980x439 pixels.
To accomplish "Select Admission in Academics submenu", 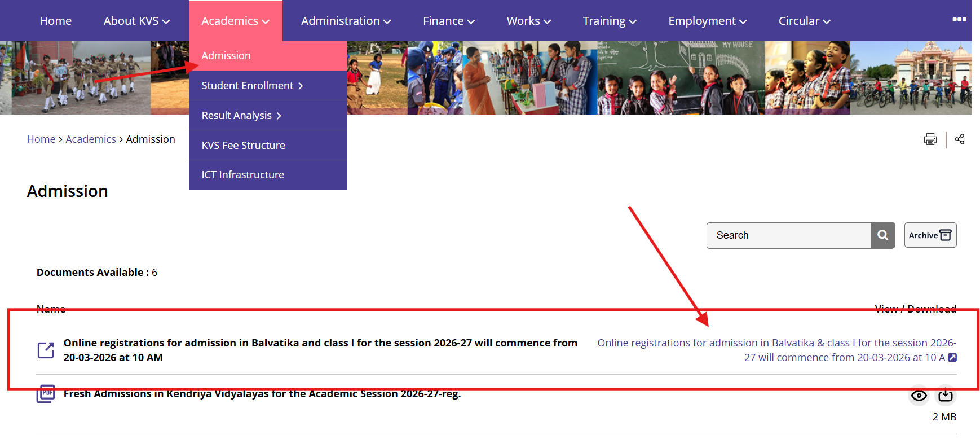I will (268, 56).
